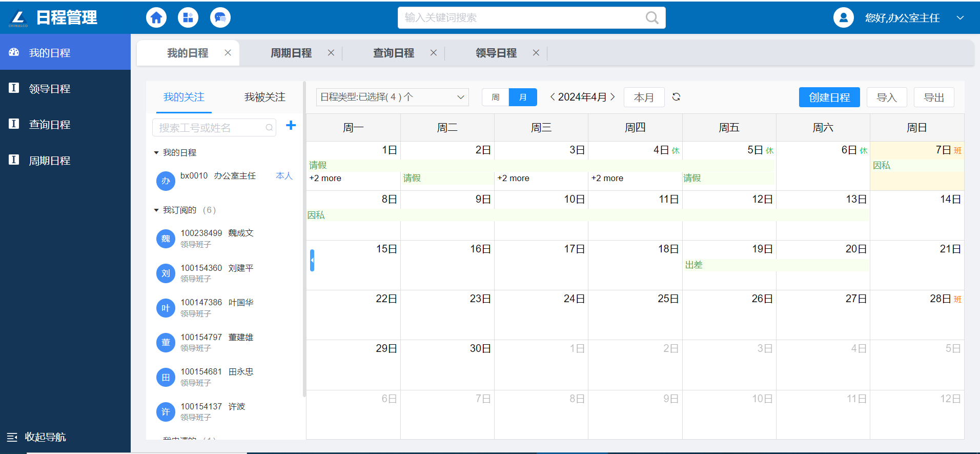Select the 24日 calendar cell
This screenshot has width=980, height=454.
click(541, 315)
